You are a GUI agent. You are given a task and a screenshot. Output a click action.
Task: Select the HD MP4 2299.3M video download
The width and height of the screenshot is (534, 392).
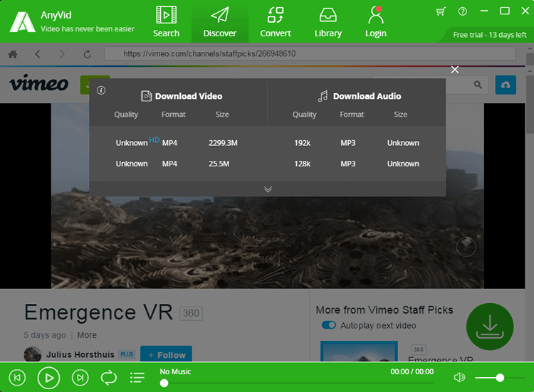coord(178,143)
